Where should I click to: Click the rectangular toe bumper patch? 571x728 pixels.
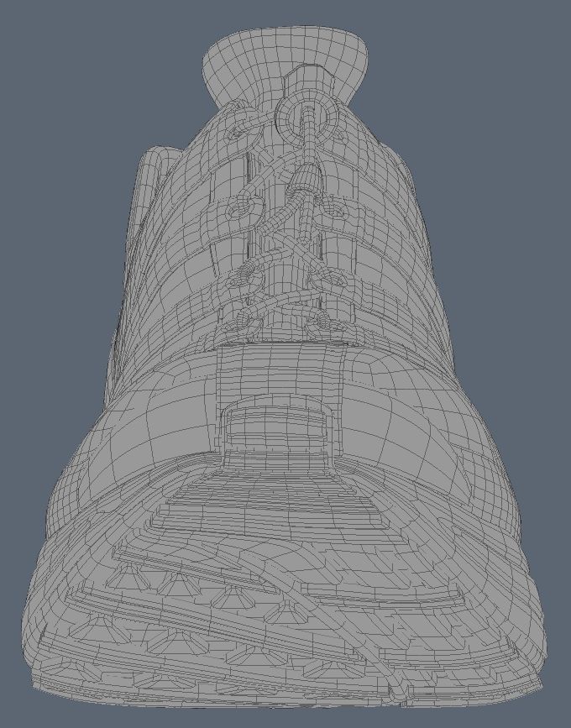[277, 429]
